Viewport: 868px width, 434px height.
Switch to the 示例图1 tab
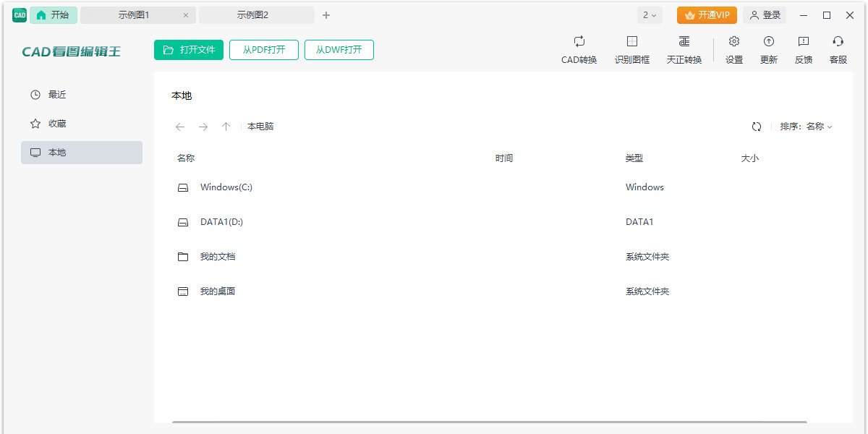point(133,15)
